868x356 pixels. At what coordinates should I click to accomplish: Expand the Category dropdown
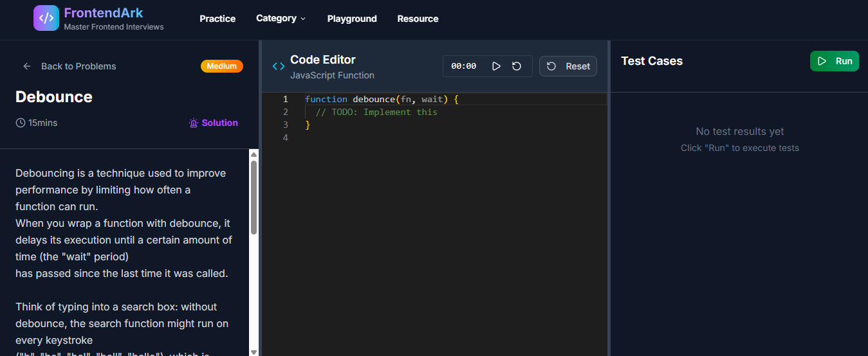click(x=281, y=18)
